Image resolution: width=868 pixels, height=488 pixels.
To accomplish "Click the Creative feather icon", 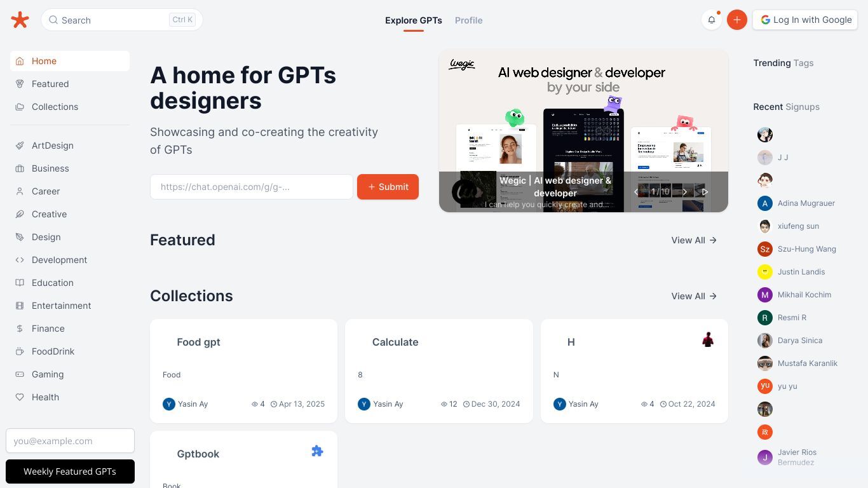I will [20, 214].
